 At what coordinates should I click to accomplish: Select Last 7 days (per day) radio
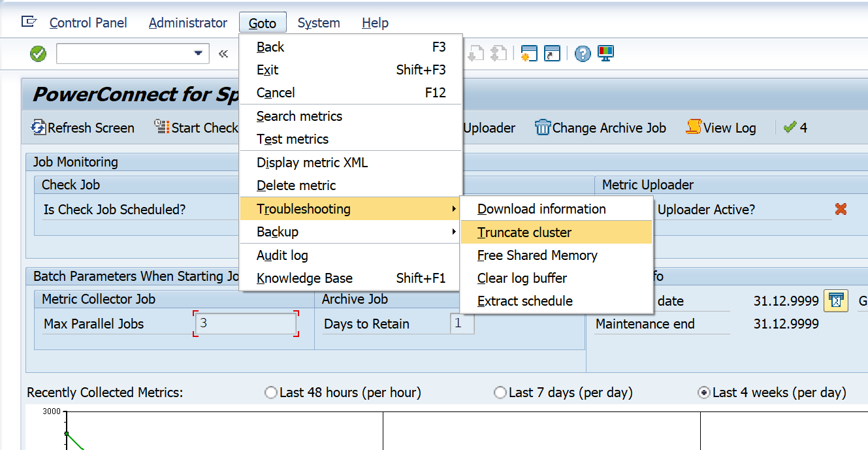[500, 393]
